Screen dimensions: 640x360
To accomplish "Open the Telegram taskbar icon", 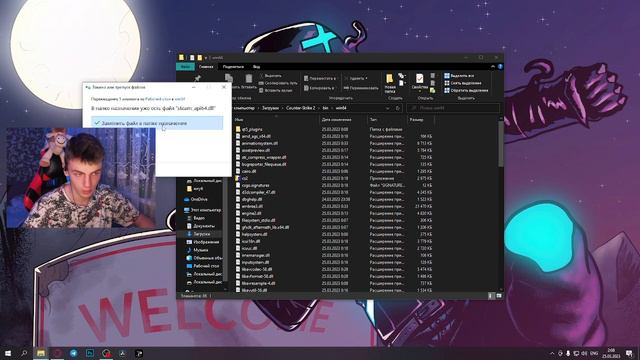I will point(74,353).
